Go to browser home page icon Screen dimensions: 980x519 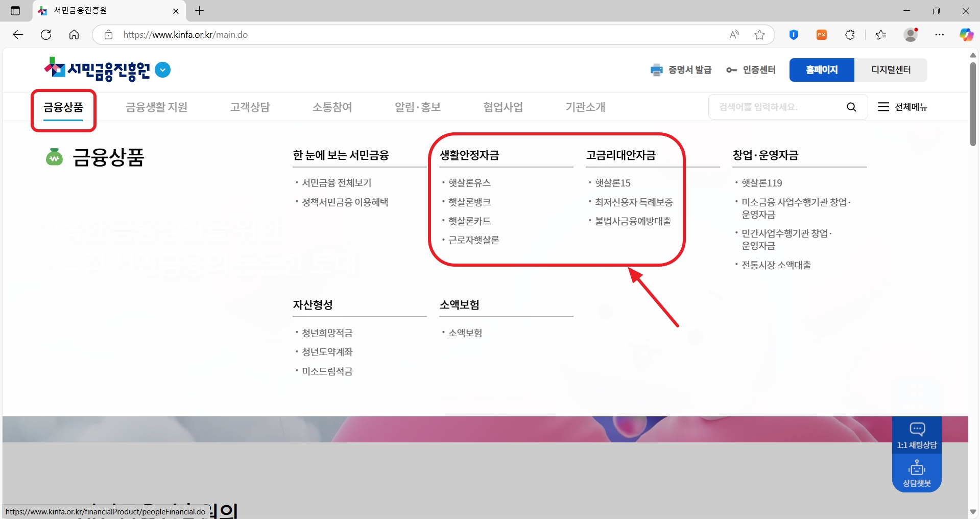pyautogui.click(x=74, y=35)
